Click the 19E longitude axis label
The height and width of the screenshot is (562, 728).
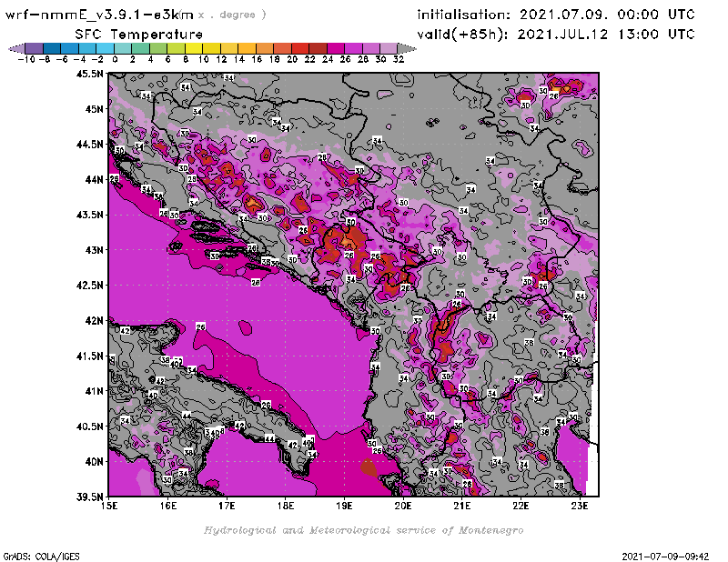pyautogui.click(x=345, y=506)
